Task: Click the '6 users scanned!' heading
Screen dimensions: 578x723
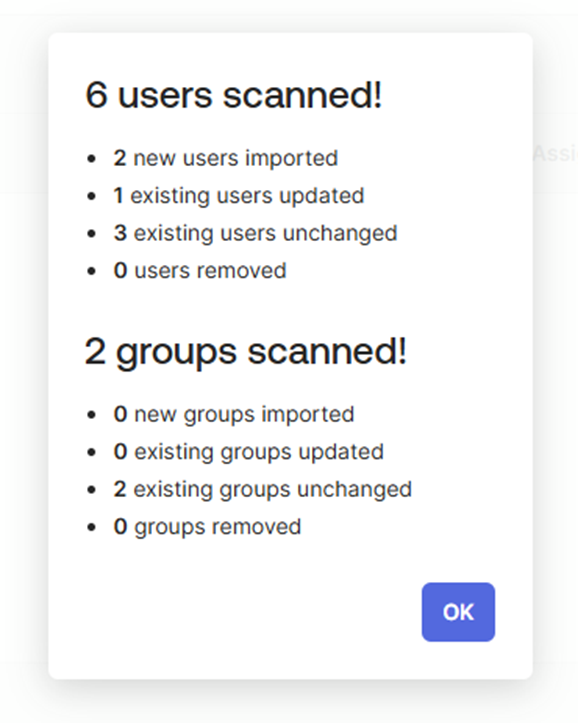Action: (x=234, y=95)
